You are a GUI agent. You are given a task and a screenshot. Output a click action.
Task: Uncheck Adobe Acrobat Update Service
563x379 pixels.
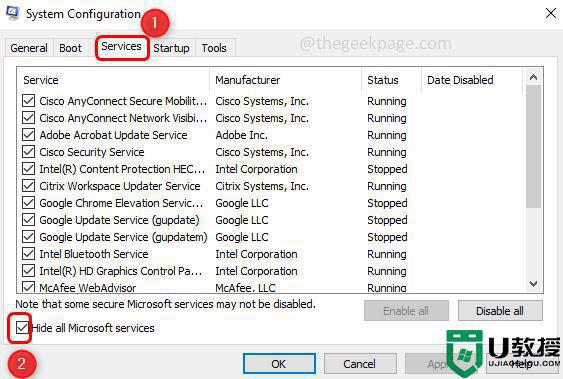[28, 135]
